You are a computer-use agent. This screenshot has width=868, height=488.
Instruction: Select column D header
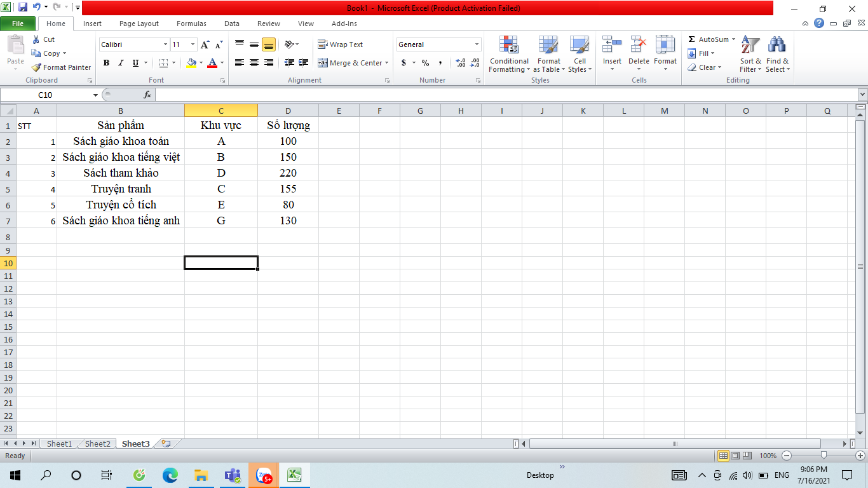[x=288, y=111]
